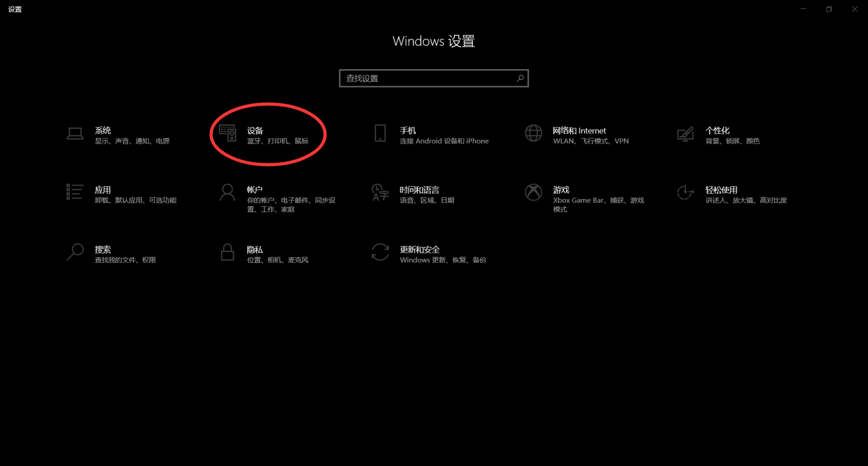
Task: Open the 系统 monitor icon
Action: [x=75, y=133]
